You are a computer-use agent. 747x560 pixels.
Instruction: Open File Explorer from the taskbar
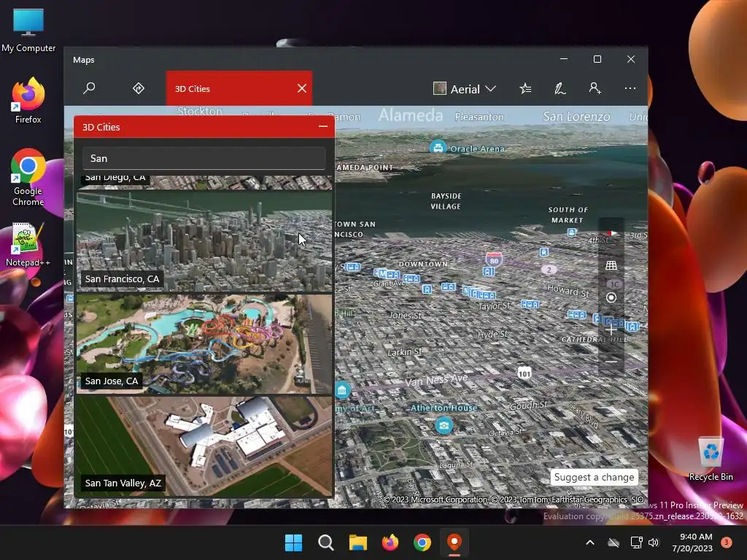(x=357, y=542)
